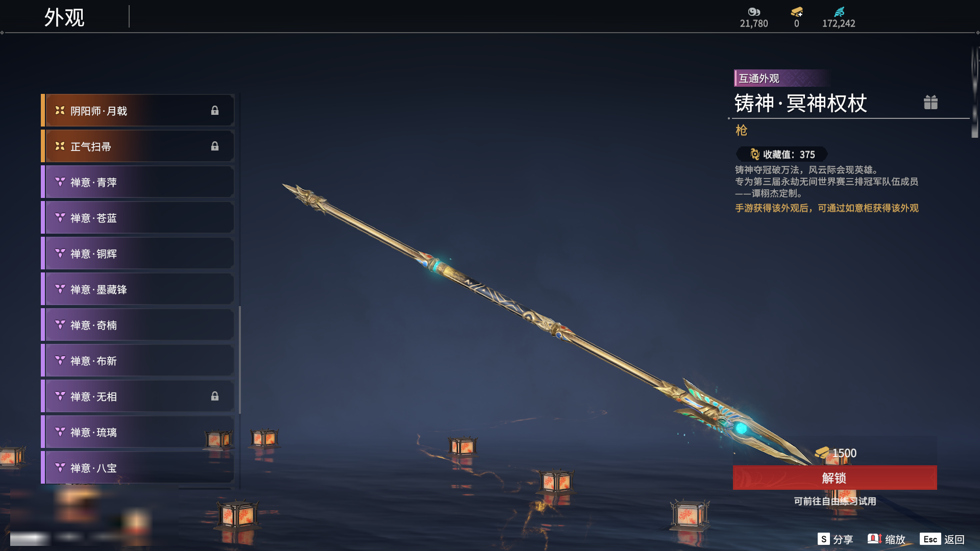Select the 禅意·苍蓝 skin entry

pos(138,218)
